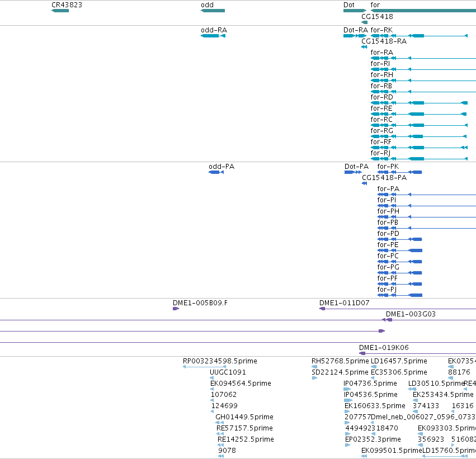Click the for-RG transcript label
The height and width of the screenshot is (459, 476).
[382, 131]
